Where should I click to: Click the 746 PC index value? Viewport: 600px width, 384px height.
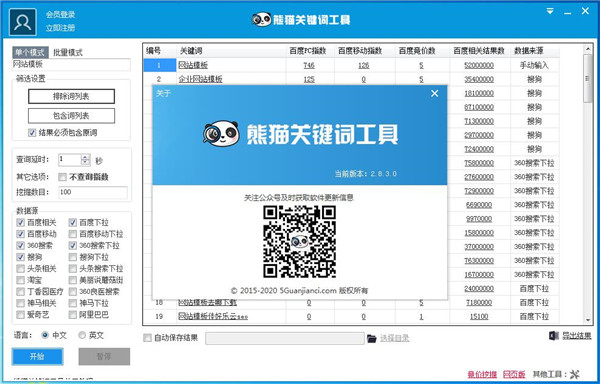pos(309,65)
